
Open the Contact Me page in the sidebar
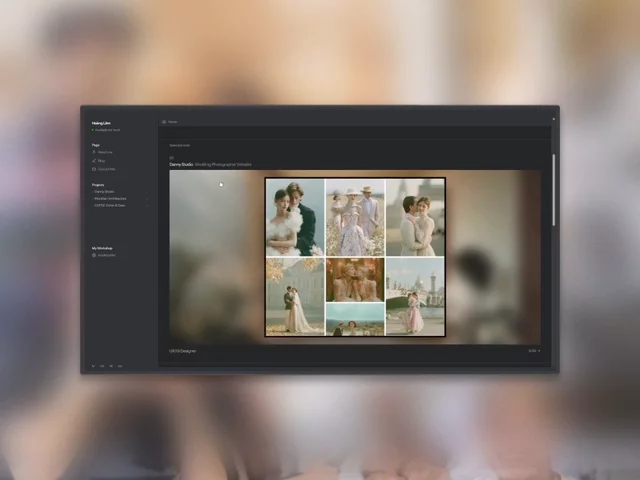coord(107,169)
